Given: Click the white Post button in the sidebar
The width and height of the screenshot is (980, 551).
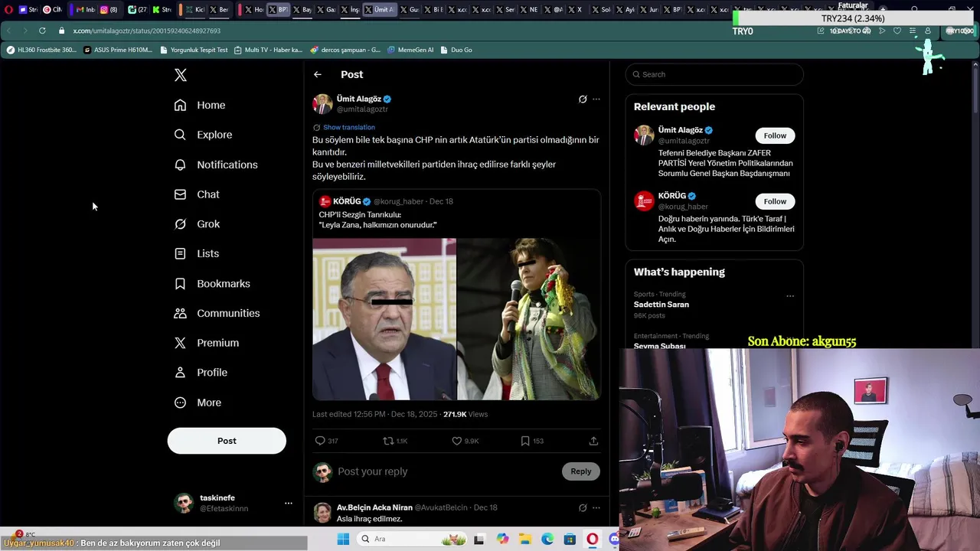Looking at the screenshot, I should pos(227,441).
